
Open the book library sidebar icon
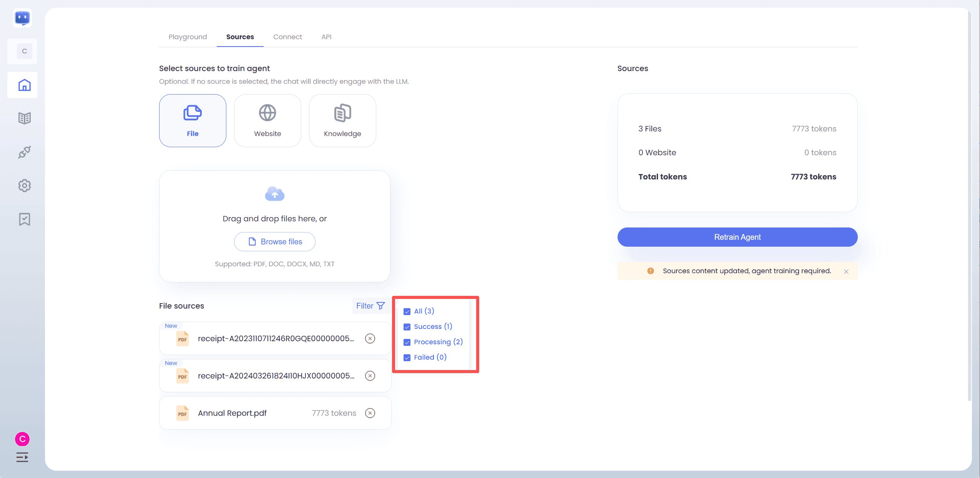(24, 118)
